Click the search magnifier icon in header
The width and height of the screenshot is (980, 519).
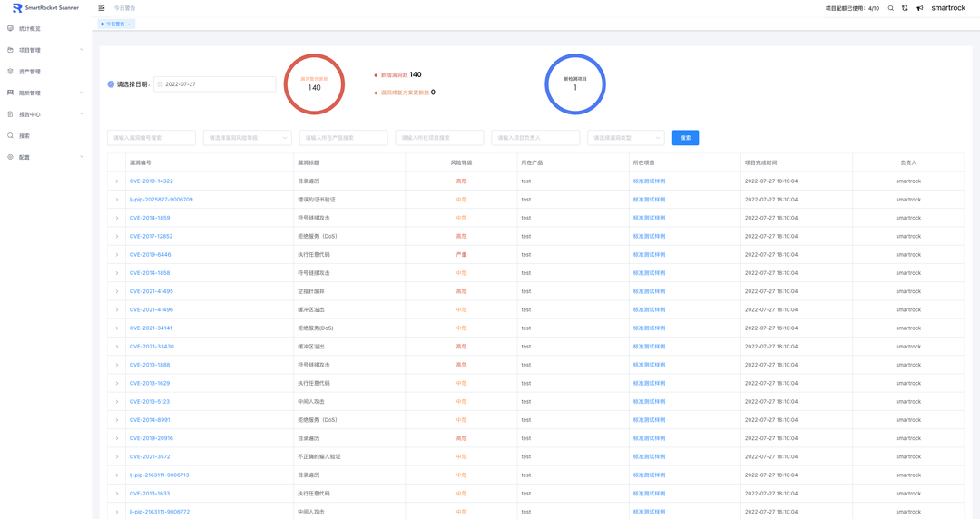point(891,8)
